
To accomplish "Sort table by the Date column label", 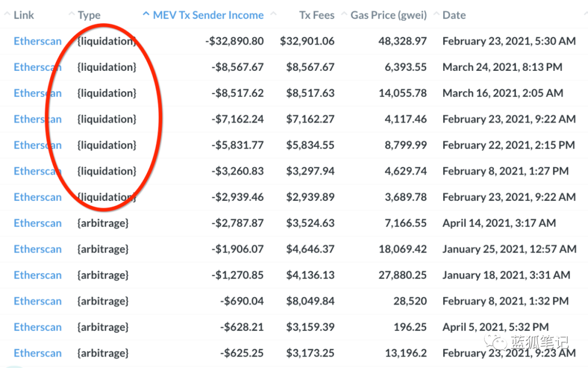I will [454, 15].
